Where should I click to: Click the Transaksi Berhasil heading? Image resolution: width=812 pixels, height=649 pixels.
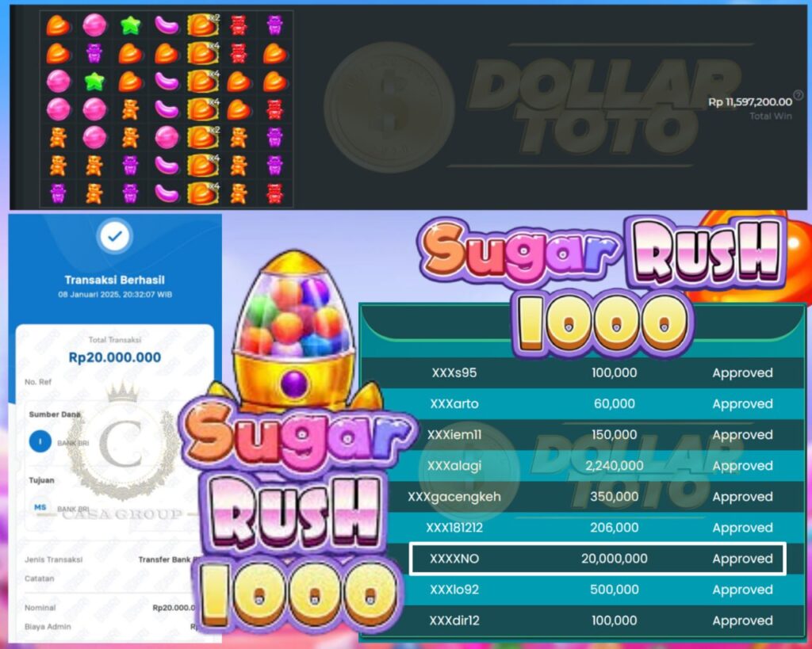click(114, 280)
